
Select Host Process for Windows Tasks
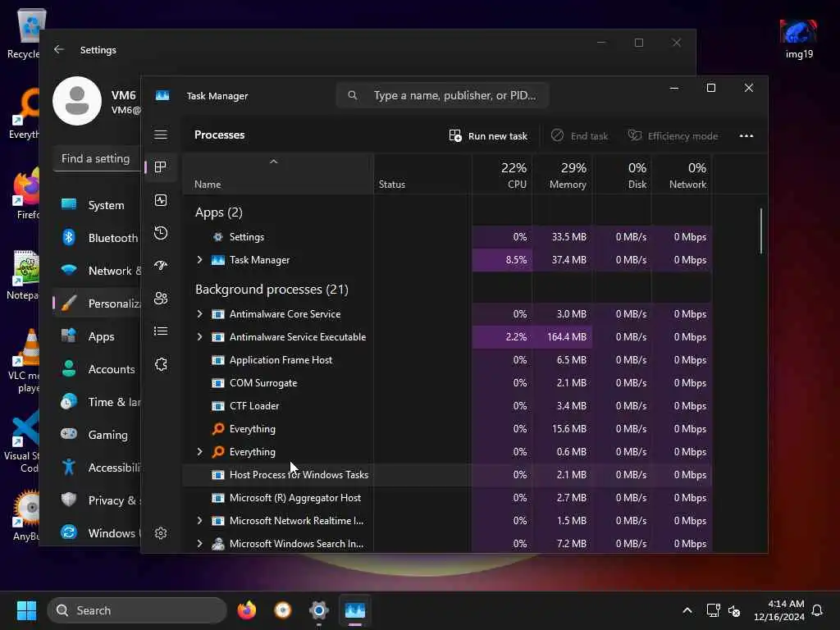pos(447,475)
